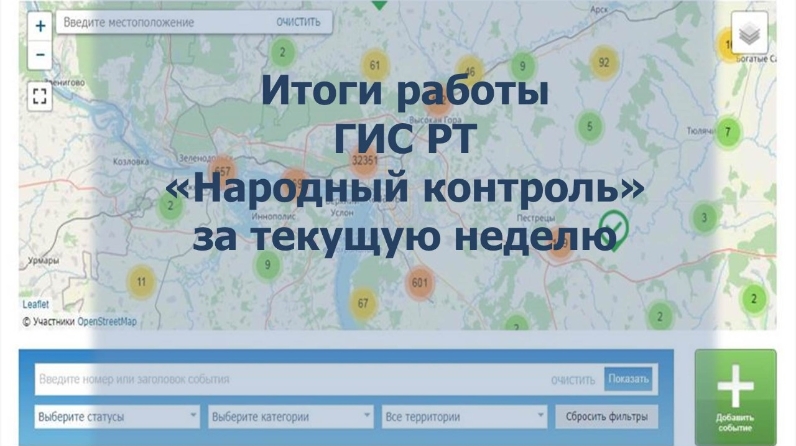
Task: Open the map layers switcher
Action: 749,33
